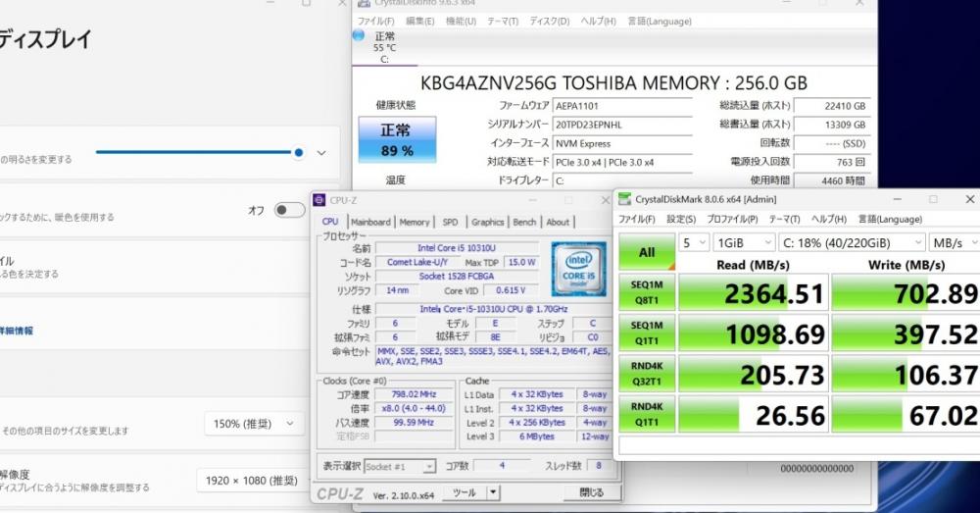Open CrystalDiskInfo ヘルプ(H) menu
The height and width of the screenshot is (513, 980).
(x=598, y=22)
